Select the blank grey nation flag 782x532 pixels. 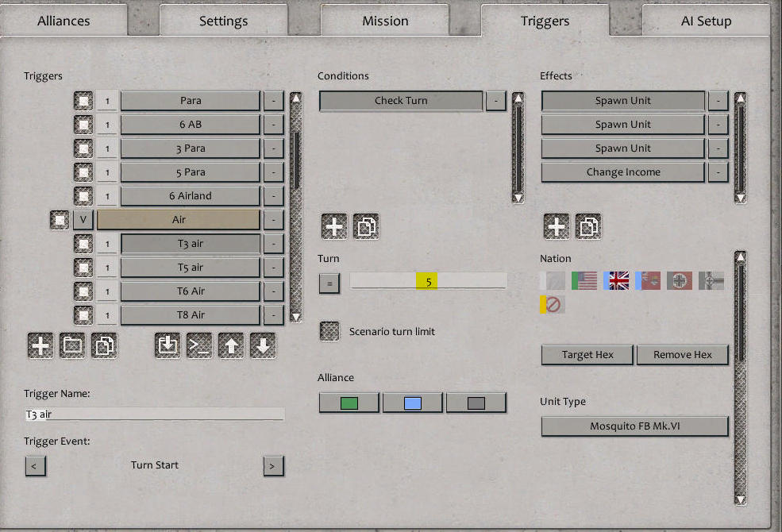click(552, 281)
